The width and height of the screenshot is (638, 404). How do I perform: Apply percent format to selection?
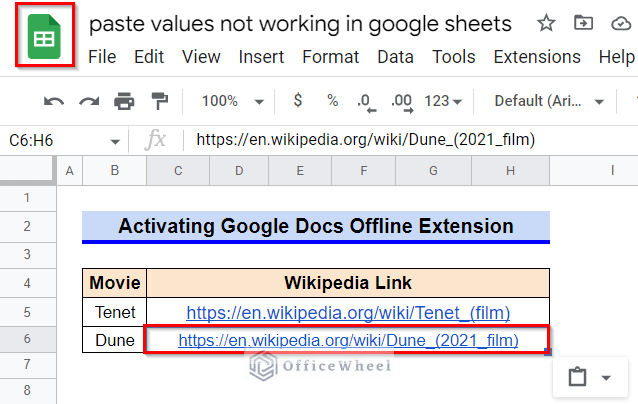click(x=332, y=101)
